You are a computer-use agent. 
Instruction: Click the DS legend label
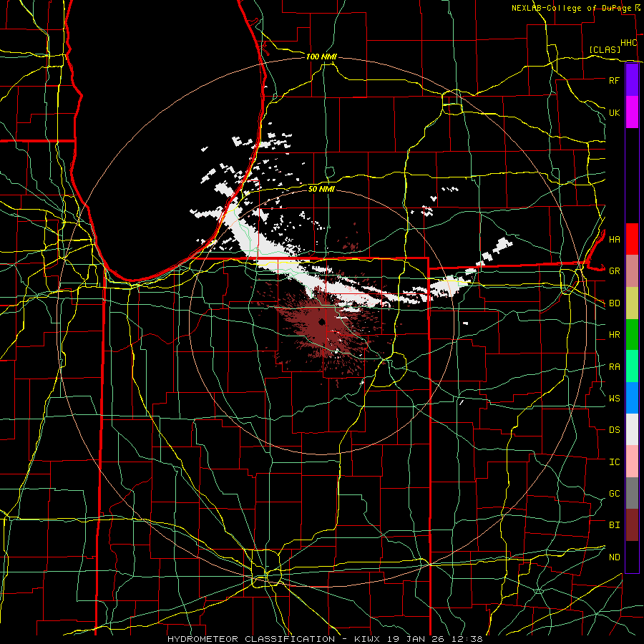pyautogui.click(x=614, y=430)
